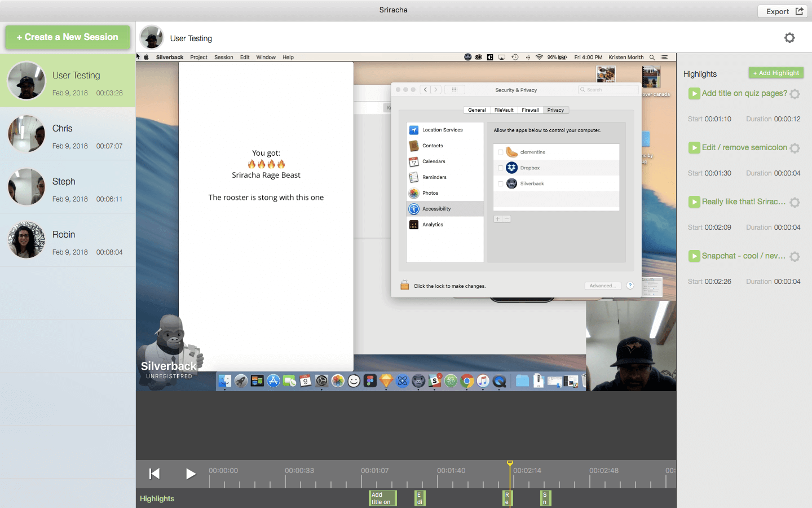Open gear options for Snapchat highlight
This screenshot has height=508, width=812.
pos(795,257)
